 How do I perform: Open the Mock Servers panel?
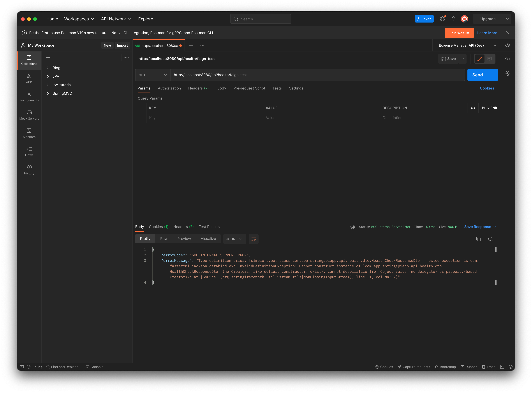(x=29, y=115)
